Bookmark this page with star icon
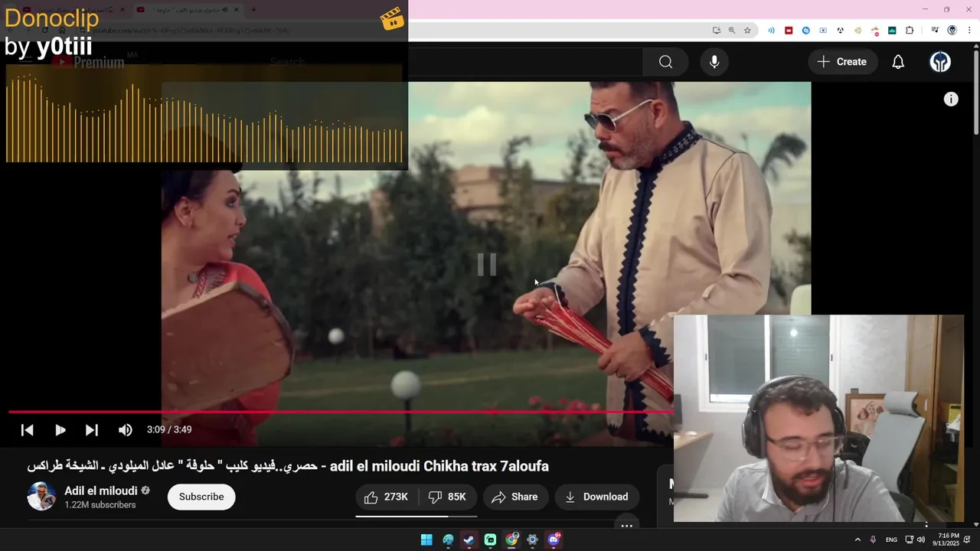The width and height of the screenshot is (980, 551). [747, 31]
